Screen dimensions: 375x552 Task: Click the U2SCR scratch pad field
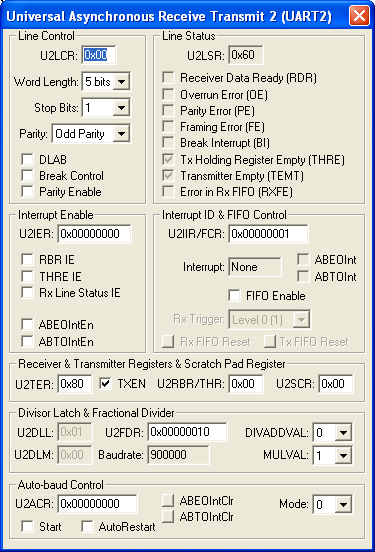click(336, 384)
